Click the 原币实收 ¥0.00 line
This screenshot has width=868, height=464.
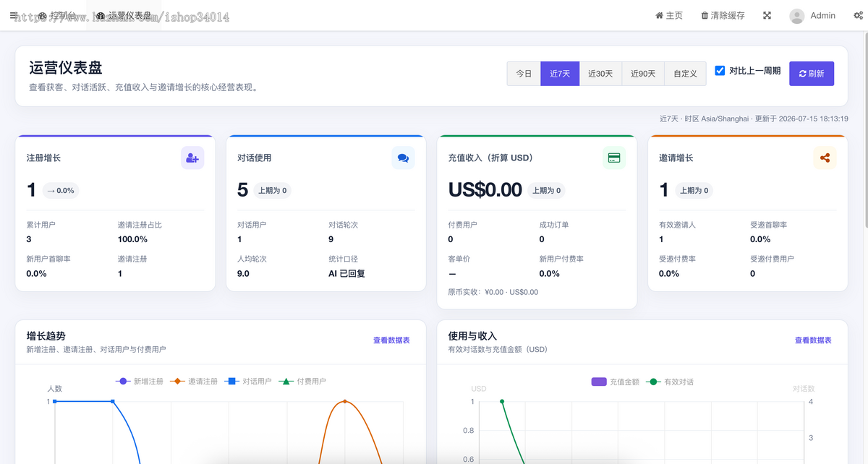click(x=493, y=292)
